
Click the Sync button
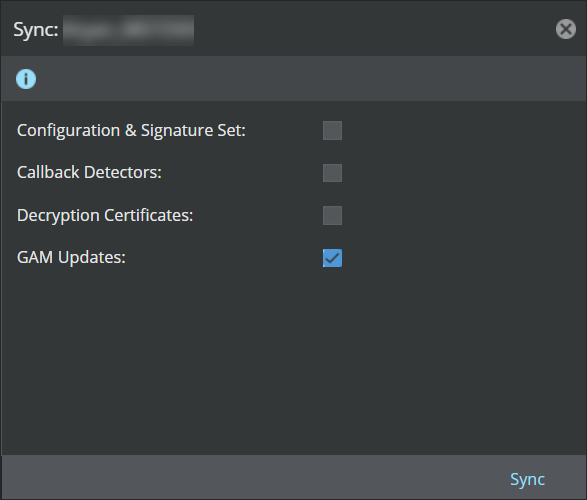527,479
